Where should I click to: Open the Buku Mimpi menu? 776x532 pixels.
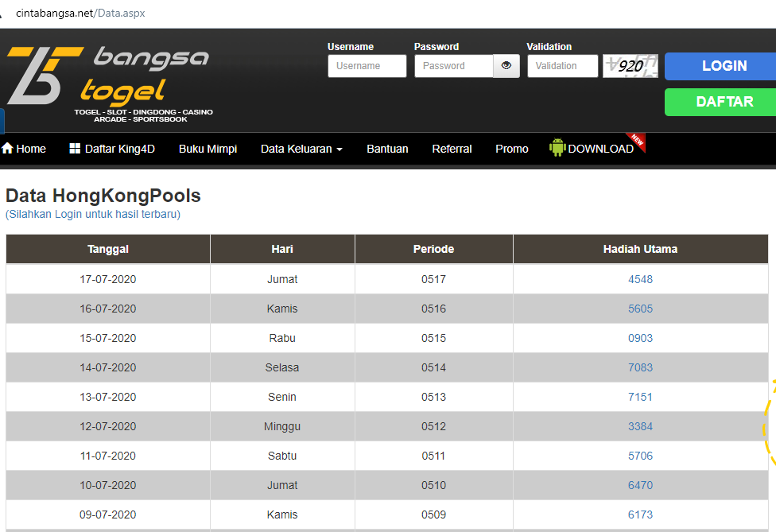click(x=208, y=149)
